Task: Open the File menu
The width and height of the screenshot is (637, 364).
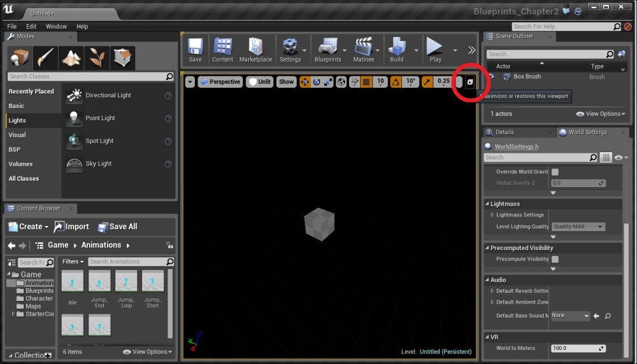Action: (11, 26)
